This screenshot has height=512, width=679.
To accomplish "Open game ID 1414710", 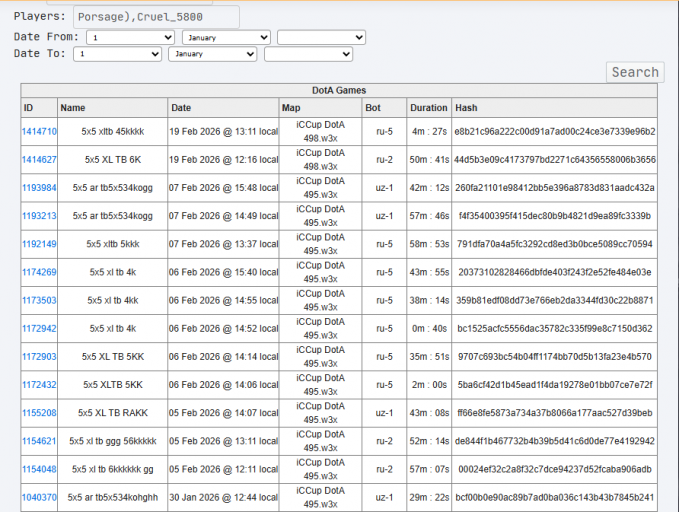I will (39, 132).
